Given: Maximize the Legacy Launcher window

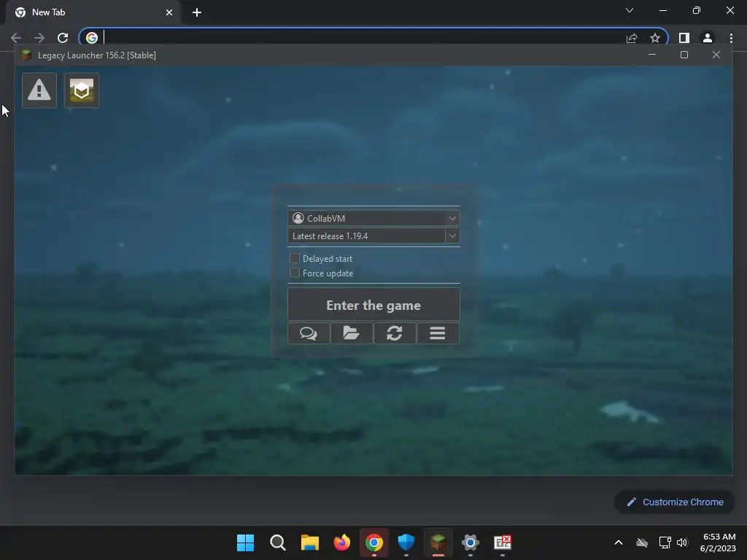Looking at the screenshot, I should 684,55.
